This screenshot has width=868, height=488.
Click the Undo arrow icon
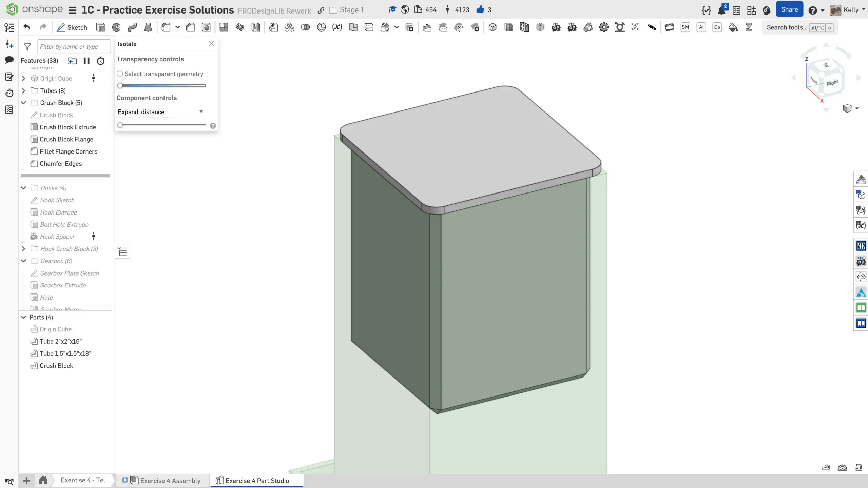27,27
